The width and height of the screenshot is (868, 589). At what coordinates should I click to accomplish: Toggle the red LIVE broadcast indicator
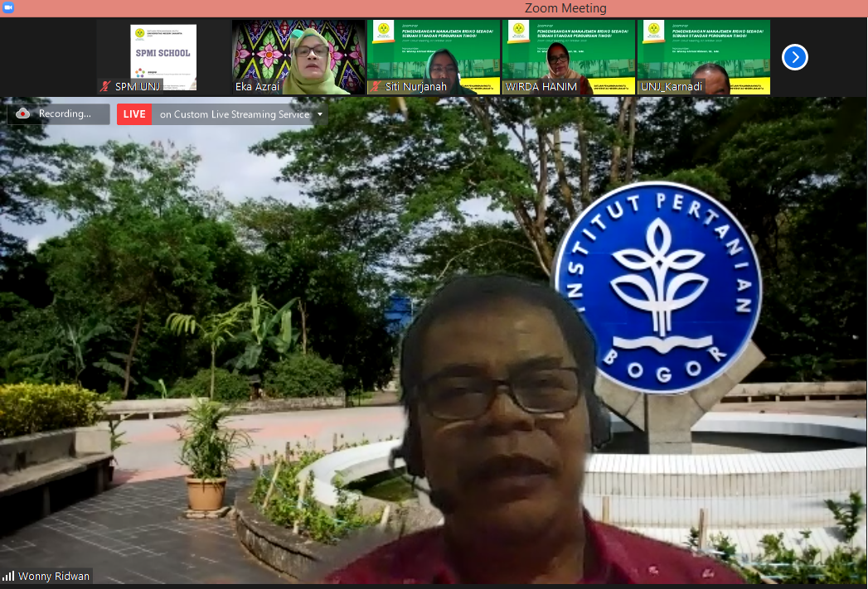coord(133,114)
